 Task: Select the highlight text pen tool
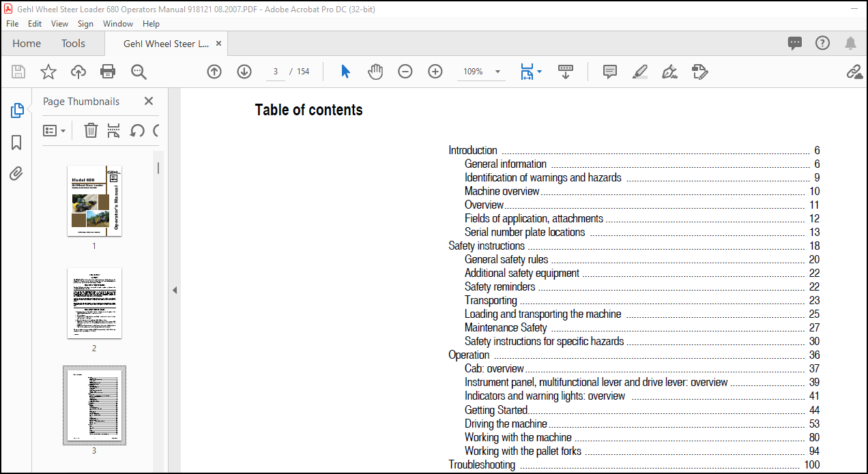[640, 72]
